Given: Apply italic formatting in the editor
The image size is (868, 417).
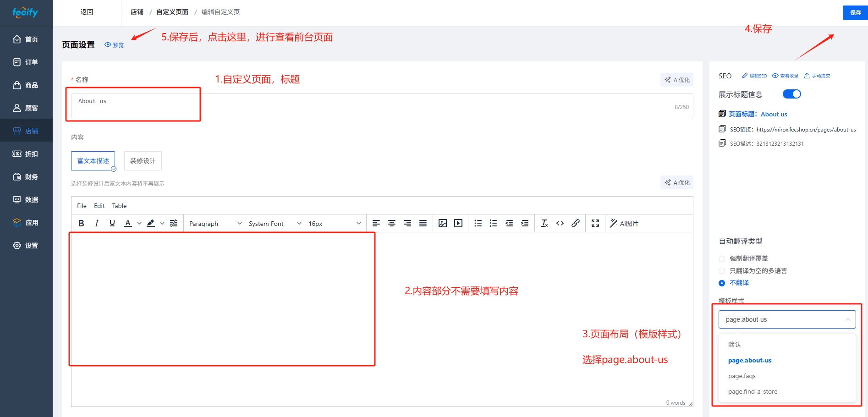Looking at the screenshot, I should [x=97, y=223].
